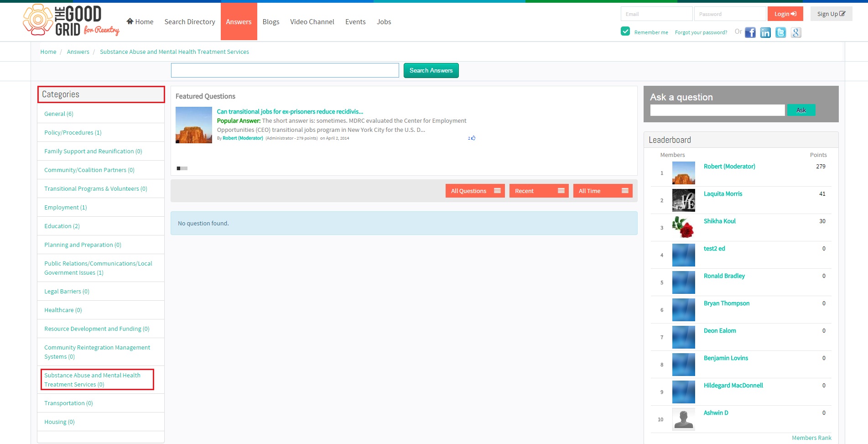Viewport: 868px width, 444px height.
Task: Click the Email input field
Action: pyautogui.click(x=656, y=14)
